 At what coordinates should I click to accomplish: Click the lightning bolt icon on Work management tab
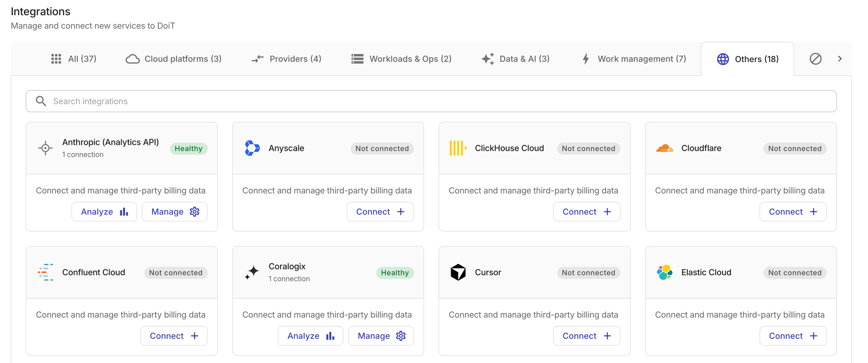586,59
